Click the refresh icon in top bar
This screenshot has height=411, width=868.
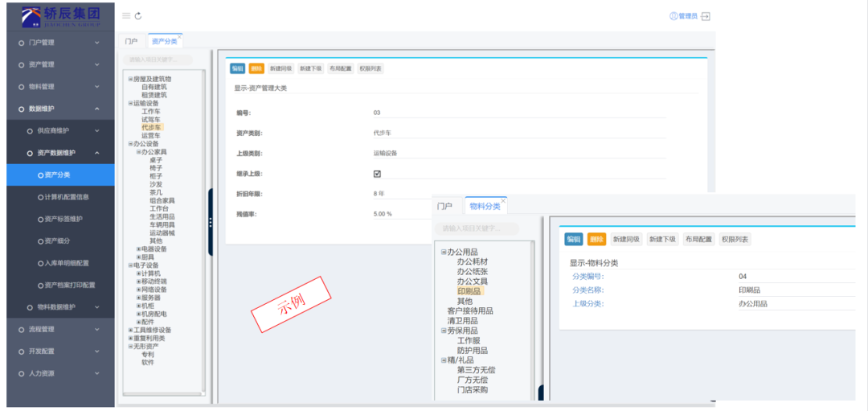click(138, 16)
